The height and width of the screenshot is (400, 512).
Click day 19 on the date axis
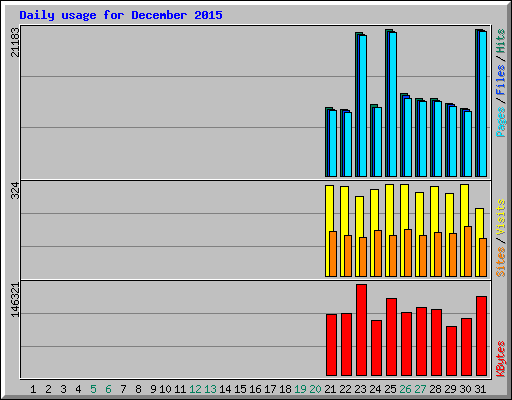pos(300,389)
